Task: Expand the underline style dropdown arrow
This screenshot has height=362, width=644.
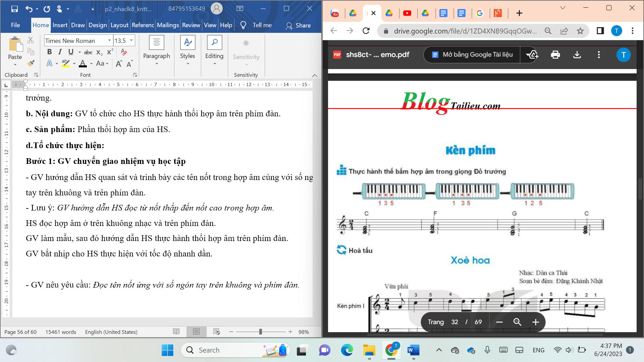Action: pyautogui.click(x=79, y=52)
